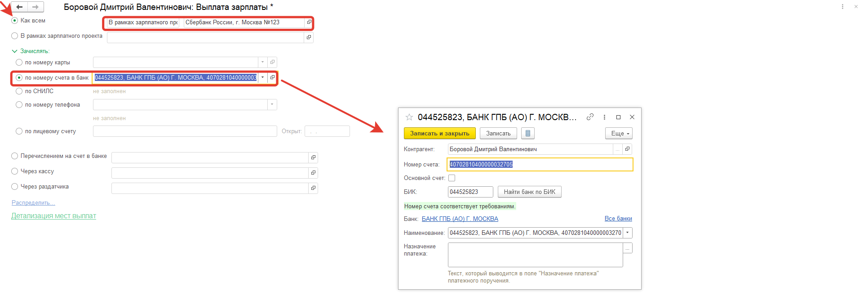This screenshot has width=868, height=301.
Task: Enable the 'Основной счет' checkbox
Action: click(x=452, y=178)
